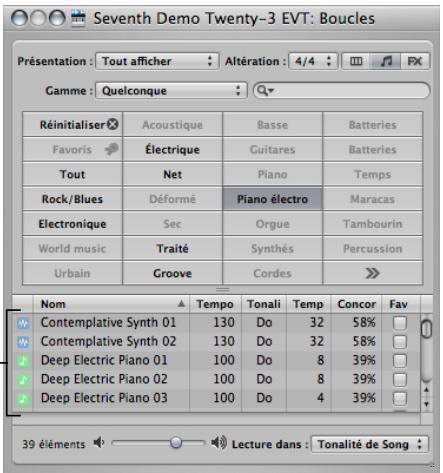Select the Rock/Blues genre button
This screenshot has width=443, height=473.
click(72, 199)
